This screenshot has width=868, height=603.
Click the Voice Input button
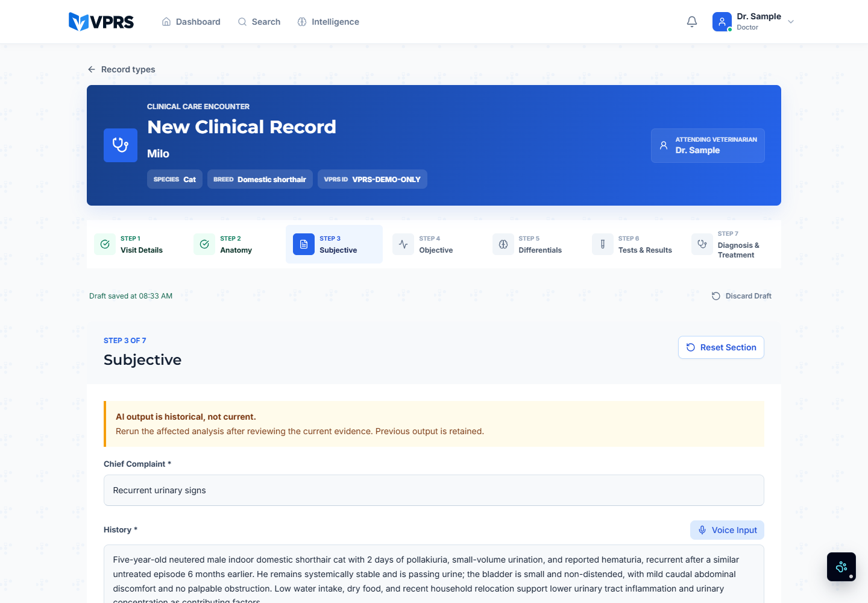[x=727, y=530]
